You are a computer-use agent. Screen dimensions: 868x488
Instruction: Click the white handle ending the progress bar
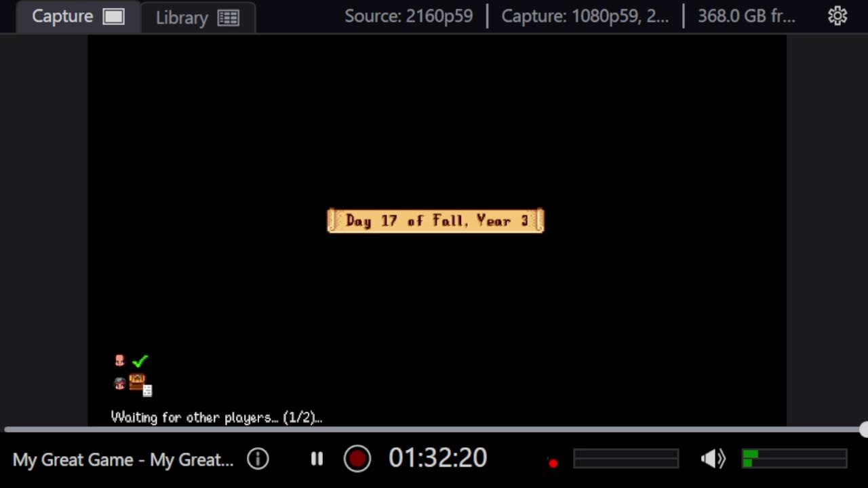coord(863,430)
